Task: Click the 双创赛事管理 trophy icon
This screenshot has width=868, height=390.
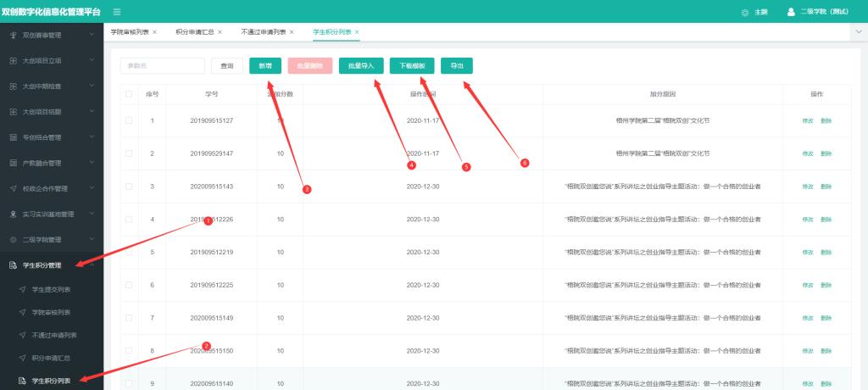Action: click(x=13, y=36)
